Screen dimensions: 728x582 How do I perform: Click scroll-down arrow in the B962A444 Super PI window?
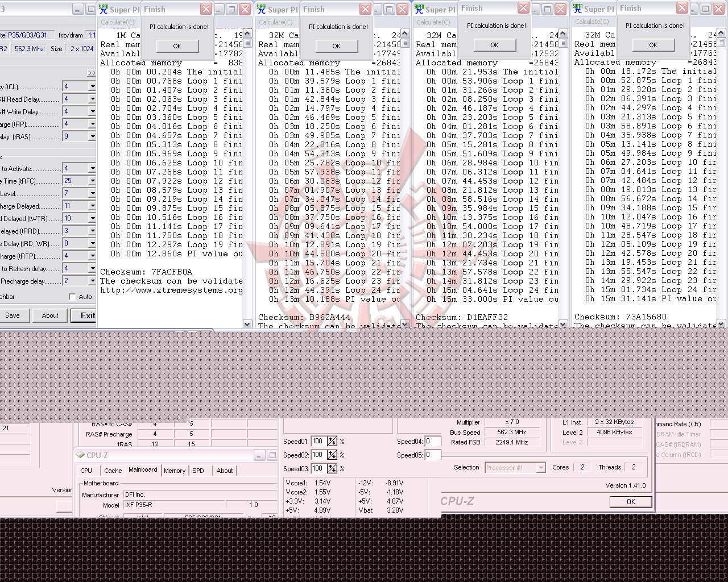[x=405, y=324]
